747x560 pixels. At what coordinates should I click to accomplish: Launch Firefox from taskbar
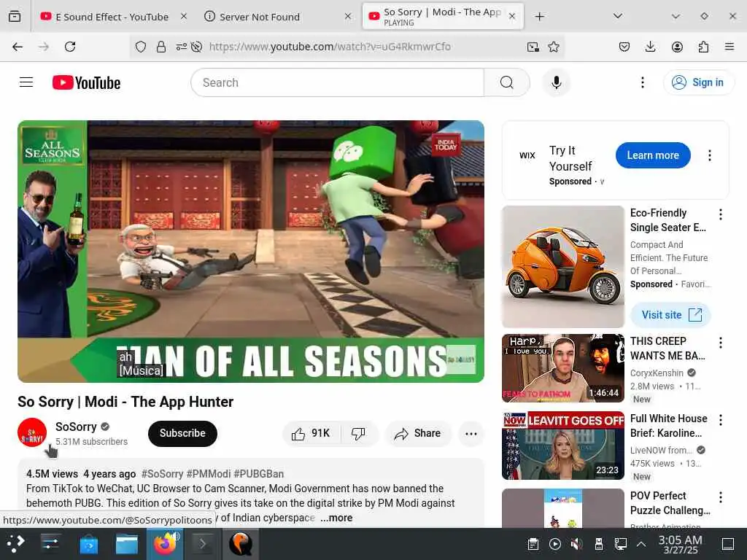coord(165,544)
